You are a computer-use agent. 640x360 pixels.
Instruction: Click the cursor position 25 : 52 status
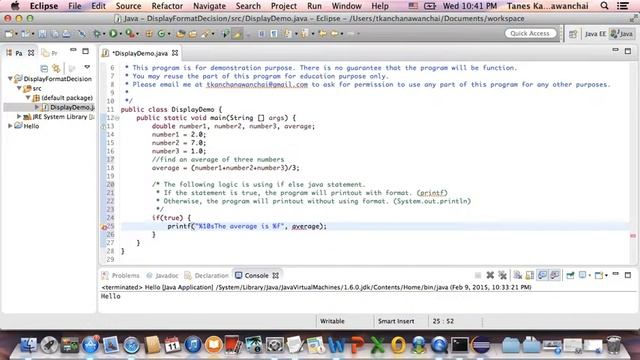point(443,321)
